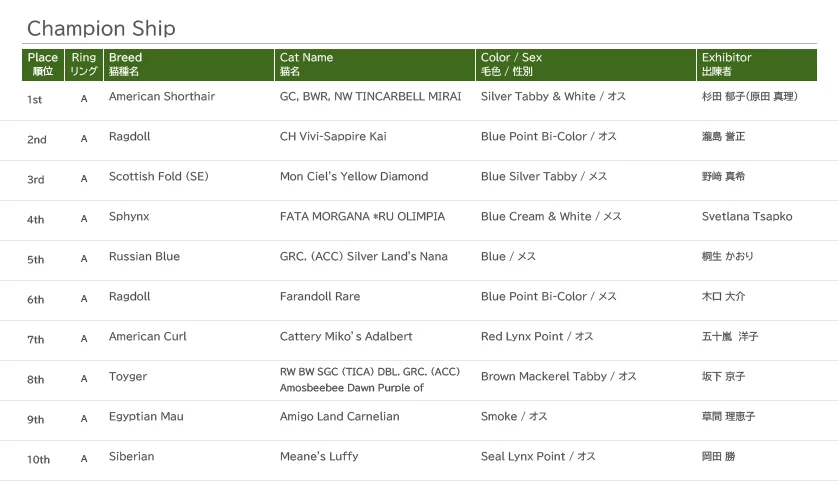Image resolution: width=839 pixels, height=503 pixels.
Task: Click the Place column header
Action: tap(43, 64)
